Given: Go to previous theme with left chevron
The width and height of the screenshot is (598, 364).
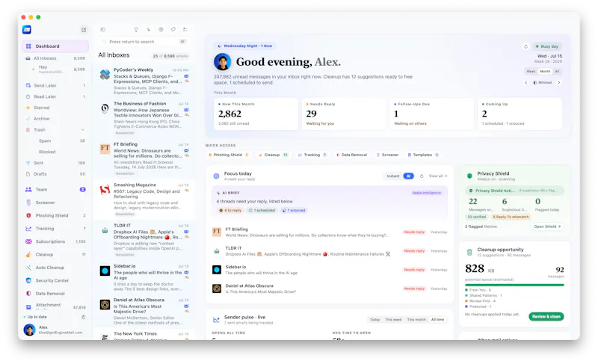Looking at the screenshot, I should point(526,82).
